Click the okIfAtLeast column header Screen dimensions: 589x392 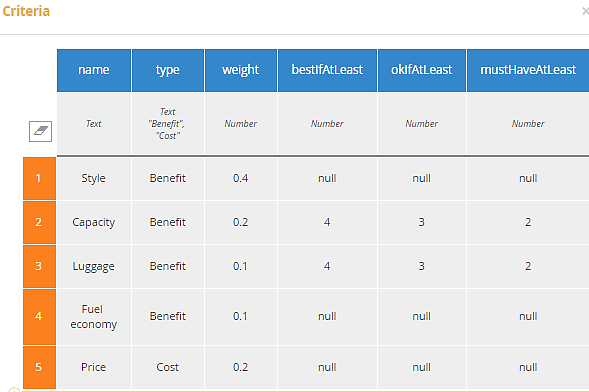coord(422,70)
